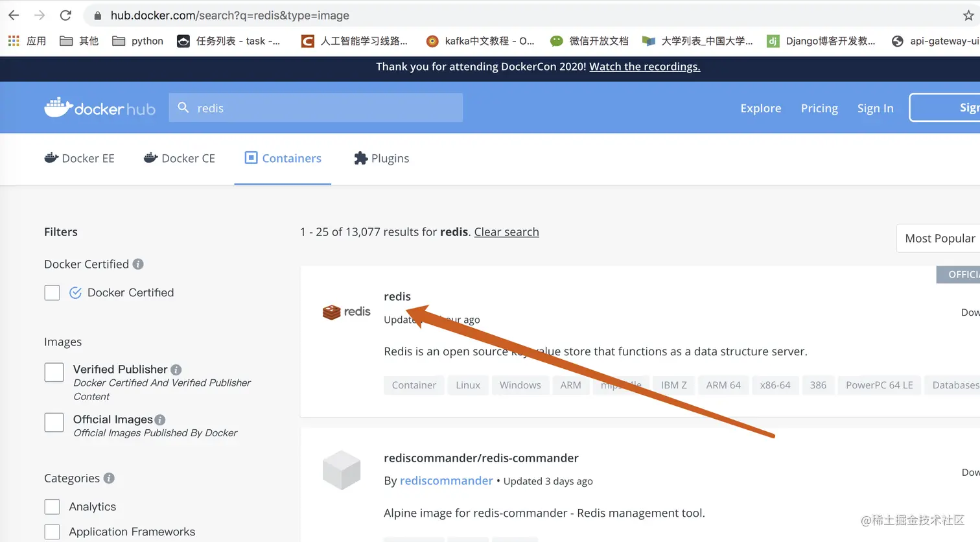Open the api-gateway-ui bookmark
This screenshot has width=980, height=542.
click(x=935, y=41)
